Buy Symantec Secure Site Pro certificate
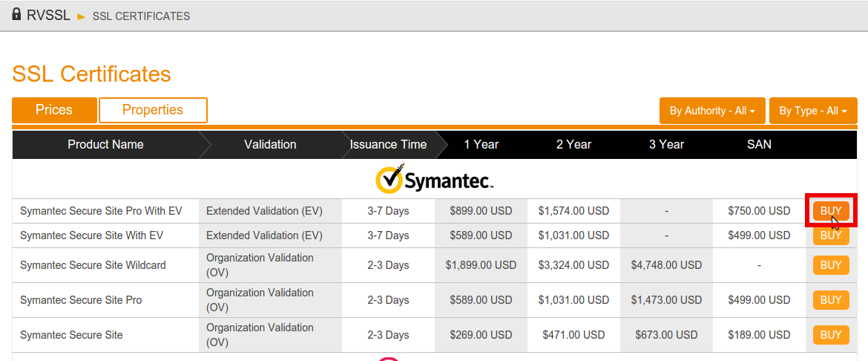 [x=831, y=300]
